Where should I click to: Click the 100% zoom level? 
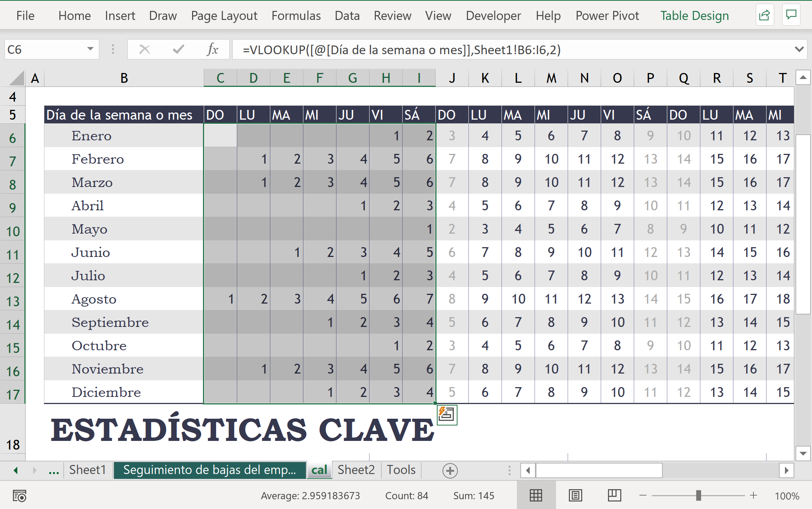[x=787, y=496]
